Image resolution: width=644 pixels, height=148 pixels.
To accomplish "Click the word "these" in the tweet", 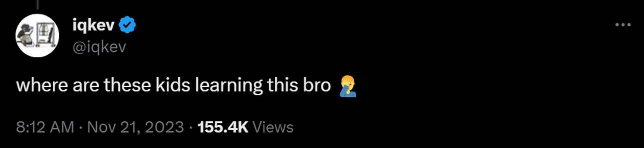I will pos(127,85).
